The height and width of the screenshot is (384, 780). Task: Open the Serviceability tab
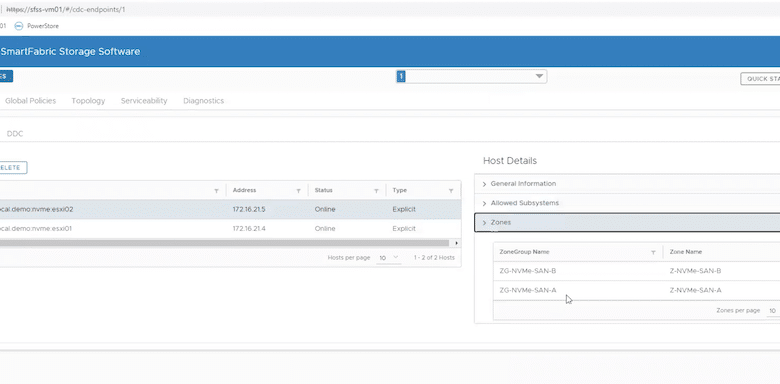point(144,100)
